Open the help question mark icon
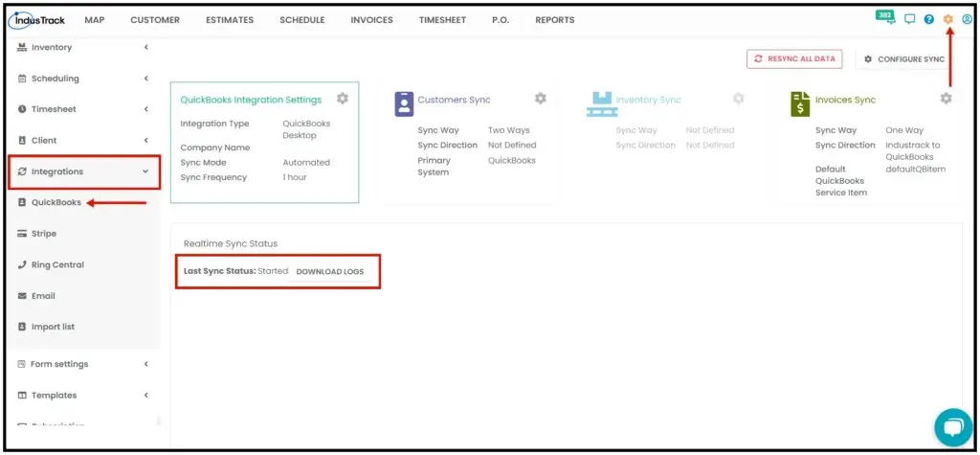The image size is (980, 455). (928, 19)
